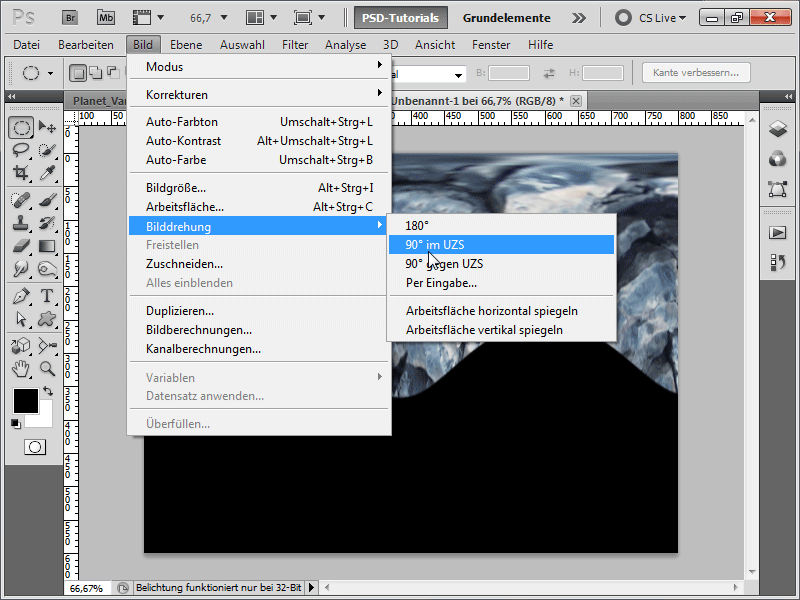Open the foreground color picker
Image resolution: width=800 pixels, height=600 pixels.
pos(26,401)
